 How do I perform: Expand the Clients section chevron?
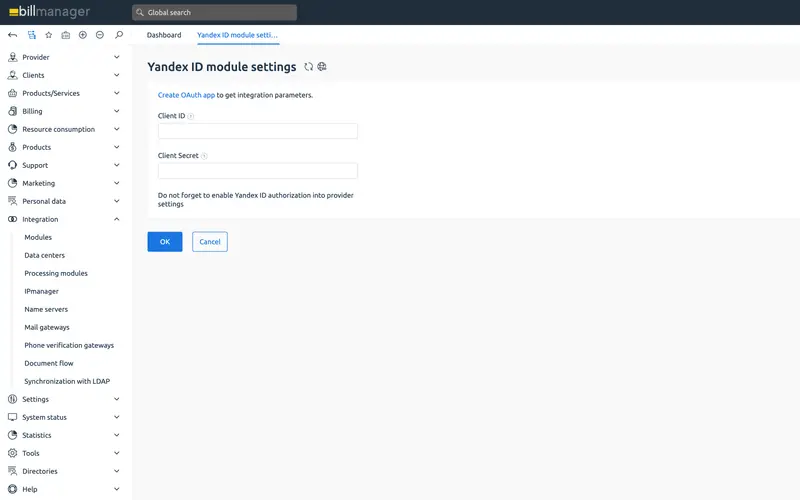pyautogui.click(x=116, y=75)
